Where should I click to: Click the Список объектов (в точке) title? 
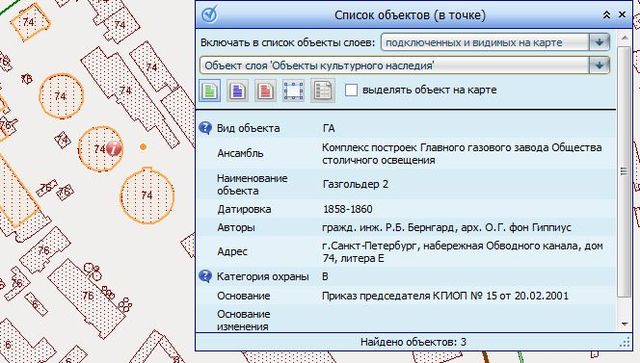click(x=410, y=15)
